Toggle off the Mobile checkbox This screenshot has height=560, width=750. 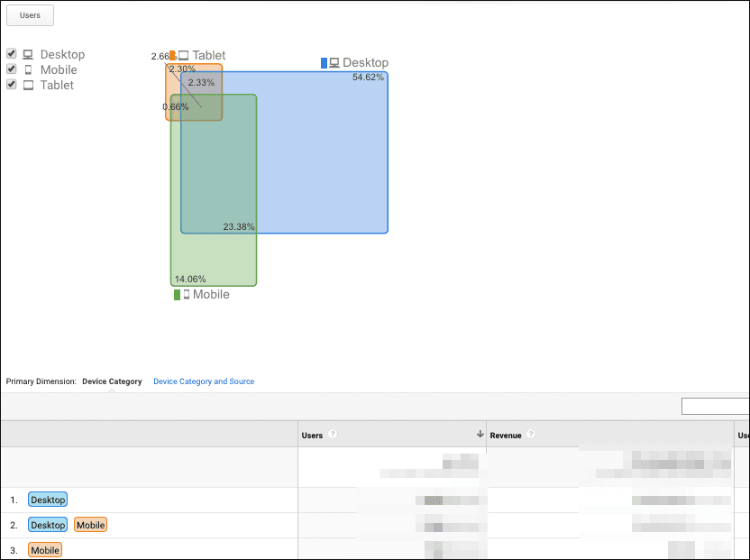click(x=11, y=69)
